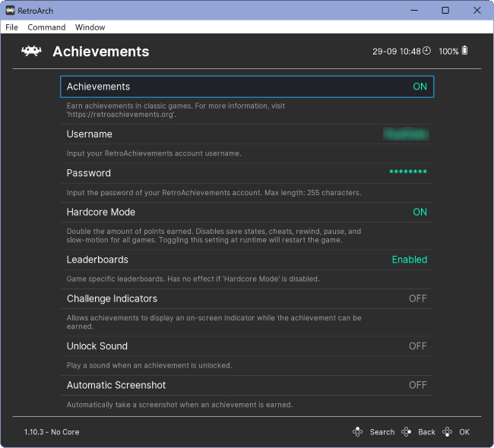Click the 1.10.3 - No Core version text

pyautogui.click(x=52, y=432)
